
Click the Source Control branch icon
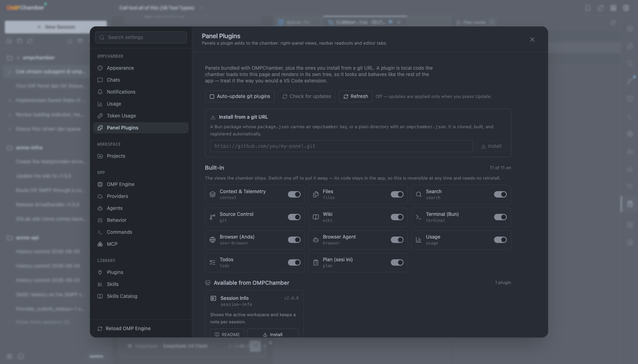click(213, 217)
